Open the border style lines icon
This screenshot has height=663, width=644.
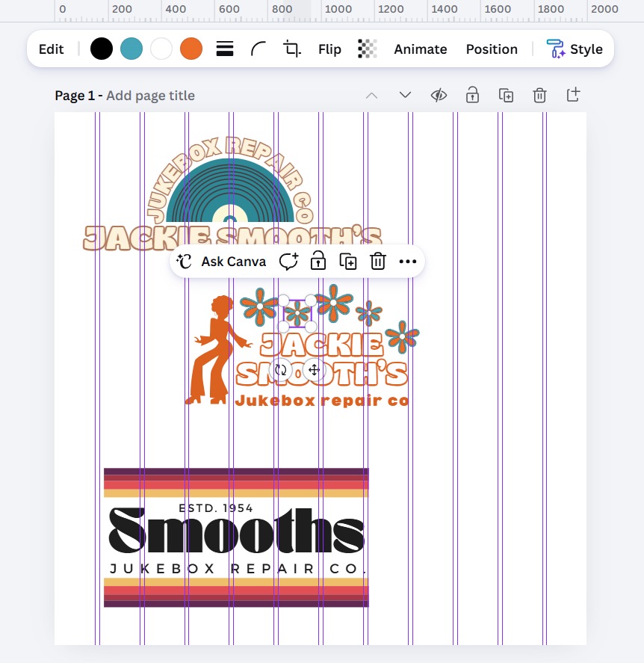[x=225, y=49]
